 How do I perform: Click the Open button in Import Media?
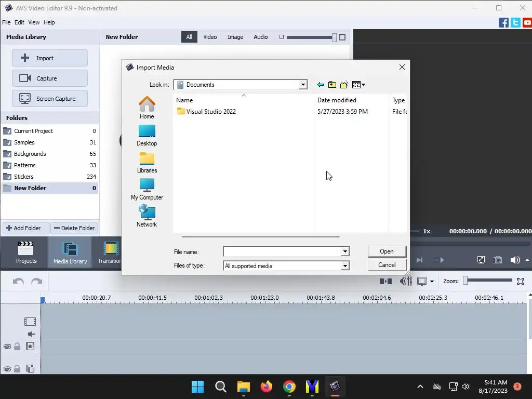click(x=387, y=251)
